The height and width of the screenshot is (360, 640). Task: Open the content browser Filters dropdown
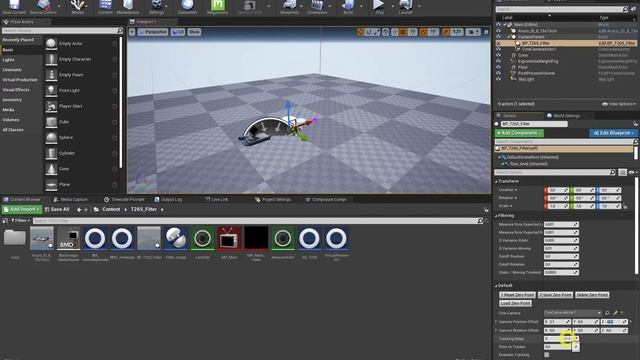(x=20, y=220)
